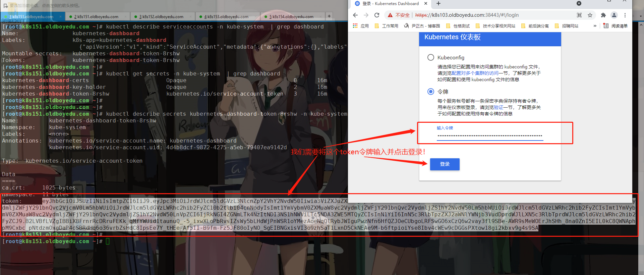Switch to terminal tab 5 k8s154.oldboyedu.com
The image size is (644, 275).
[292, 16]
